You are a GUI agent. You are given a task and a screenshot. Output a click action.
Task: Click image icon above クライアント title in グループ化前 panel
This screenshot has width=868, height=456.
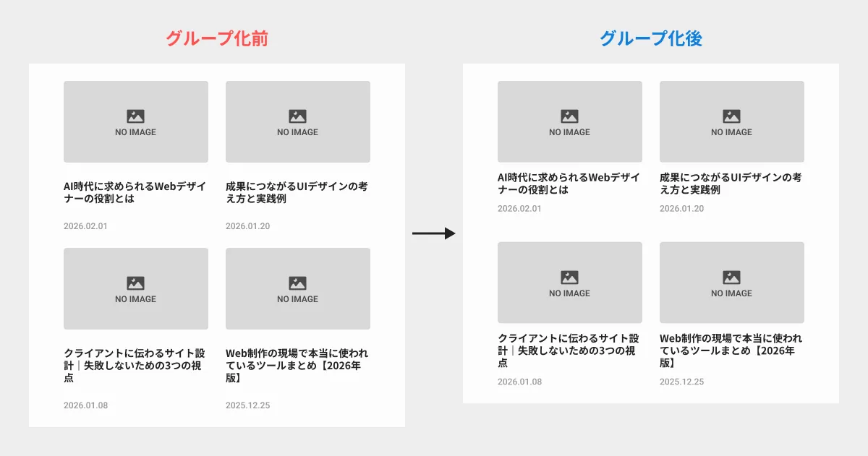click(135, 283)
